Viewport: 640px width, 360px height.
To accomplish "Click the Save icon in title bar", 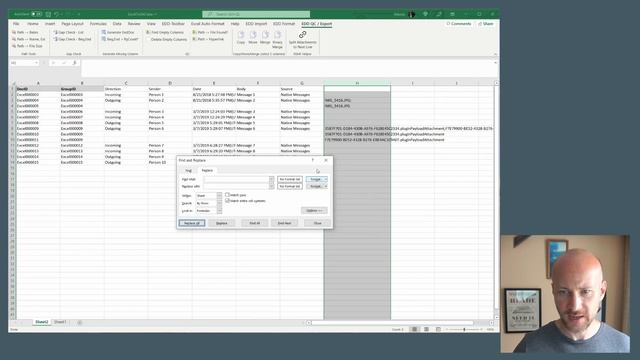I will [48, 14].
